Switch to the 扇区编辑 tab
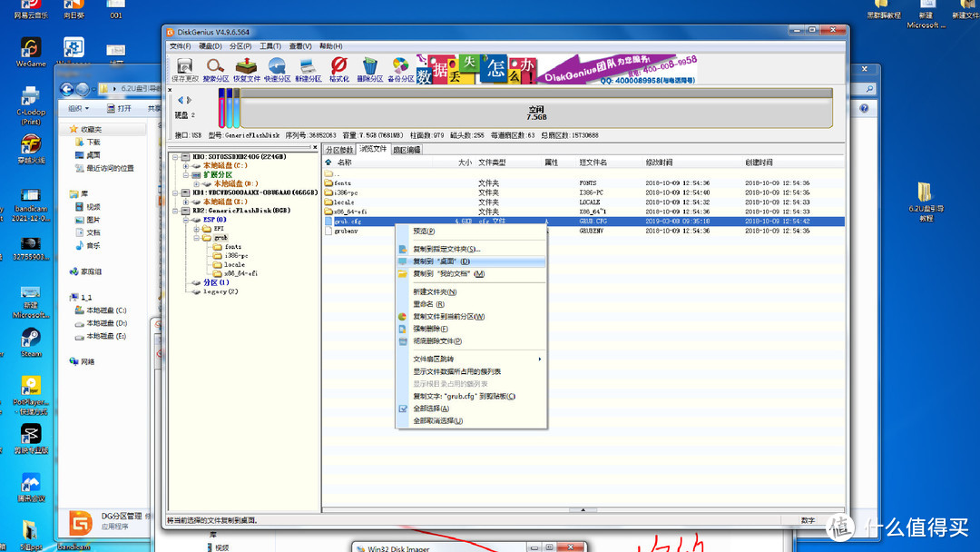 tap(407, 149)
